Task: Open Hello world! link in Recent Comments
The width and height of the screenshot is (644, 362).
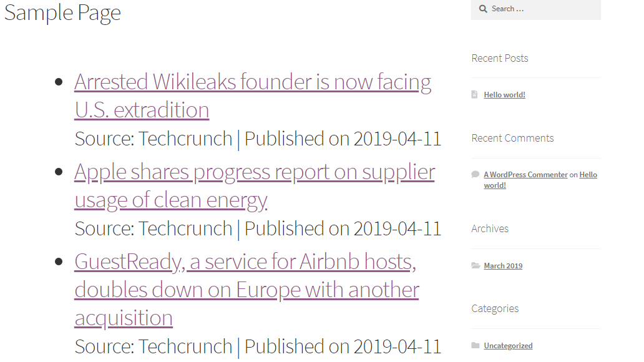Action: click(540, 180)
